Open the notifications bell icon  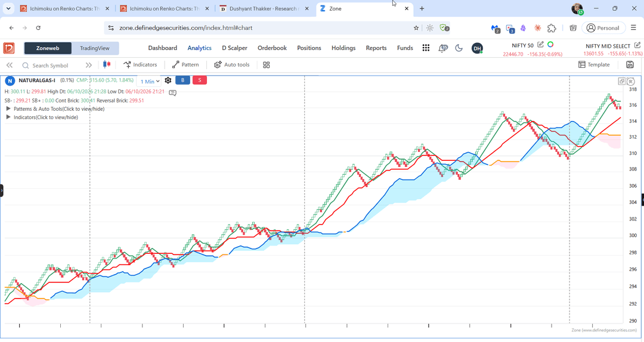click(x=442, y=48)
